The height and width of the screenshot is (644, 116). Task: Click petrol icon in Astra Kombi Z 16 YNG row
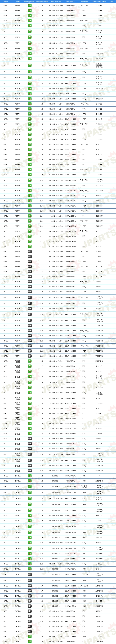coord(30,361)
